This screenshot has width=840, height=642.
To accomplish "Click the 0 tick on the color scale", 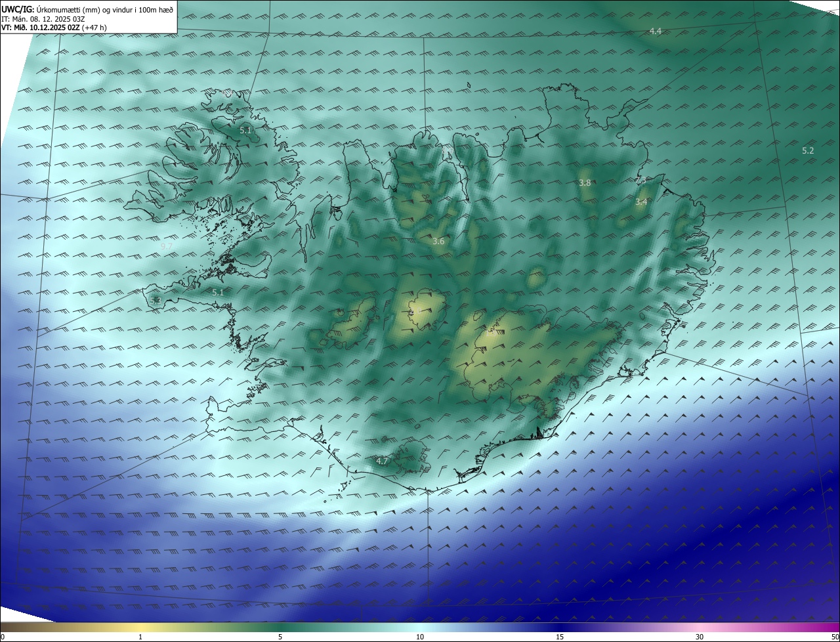I will pos(3,637).
